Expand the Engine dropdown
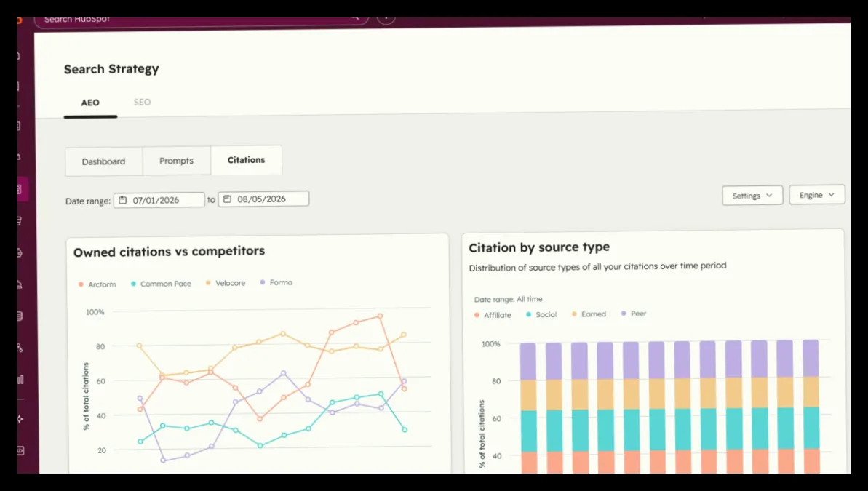The width and height of the screenshot is (868, 491). click(816, 195)
